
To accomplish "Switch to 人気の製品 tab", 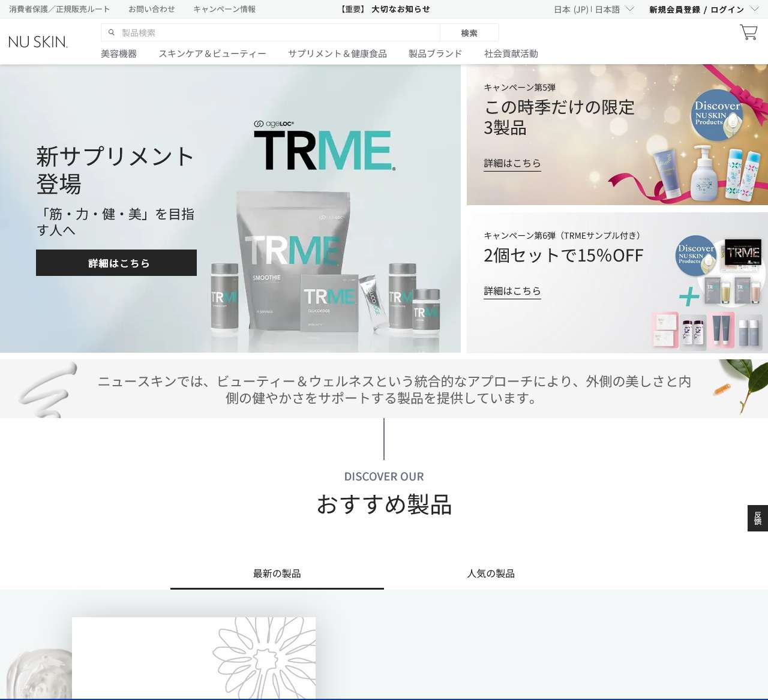I will pyautogui.click(x=491, y=573).
